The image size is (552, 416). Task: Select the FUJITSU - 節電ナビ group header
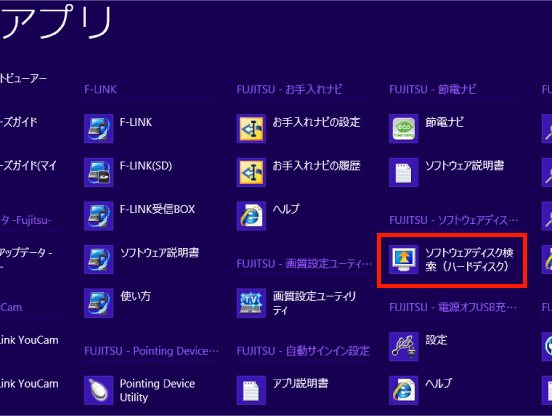click(x=433, y=89)
